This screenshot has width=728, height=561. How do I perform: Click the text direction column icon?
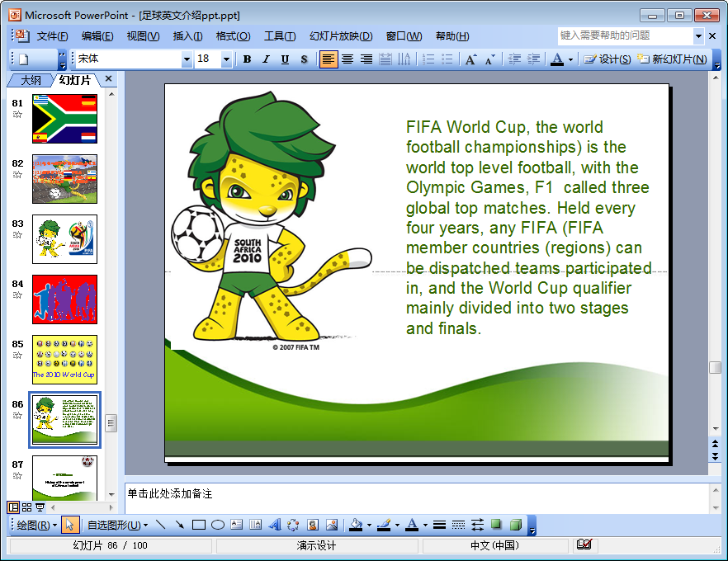(x=404, y=59)
